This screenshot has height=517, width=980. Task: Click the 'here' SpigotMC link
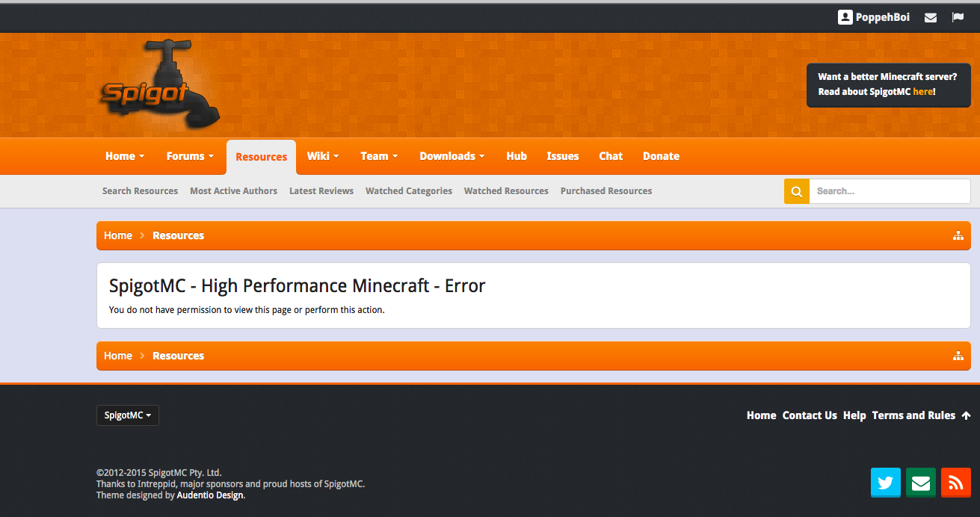point(922,92)
